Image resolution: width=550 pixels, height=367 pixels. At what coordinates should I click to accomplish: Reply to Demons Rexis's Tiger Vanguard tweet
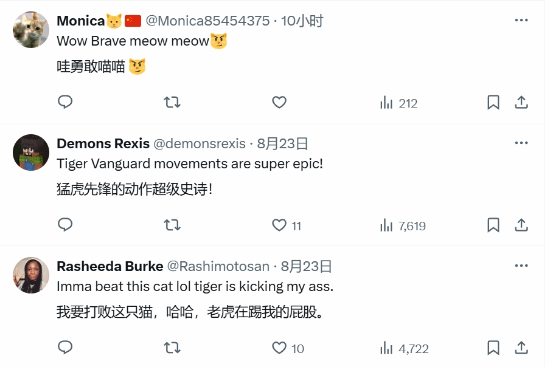(x=65, y=225)
